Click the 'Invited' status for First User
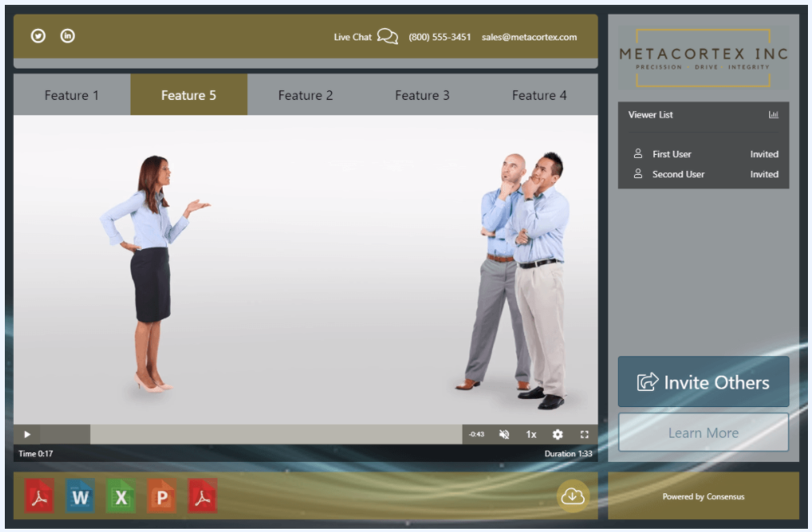The image size is (812, 532). (x=764, y=154)
